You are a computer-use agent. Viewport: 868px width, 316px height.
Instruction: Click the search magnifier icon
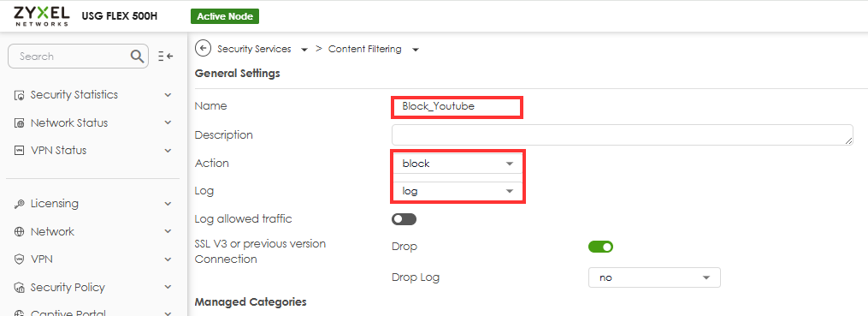[137, 56]
